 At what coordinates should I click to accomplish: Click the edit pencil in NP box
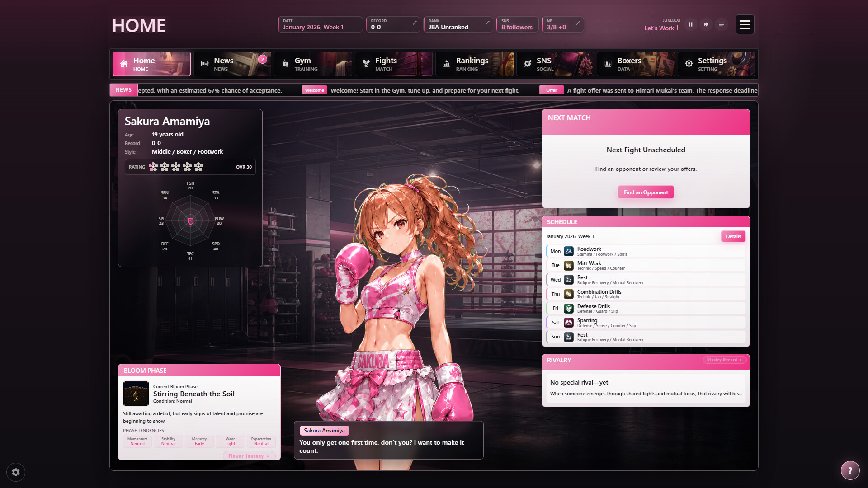[x=578, y=23]
